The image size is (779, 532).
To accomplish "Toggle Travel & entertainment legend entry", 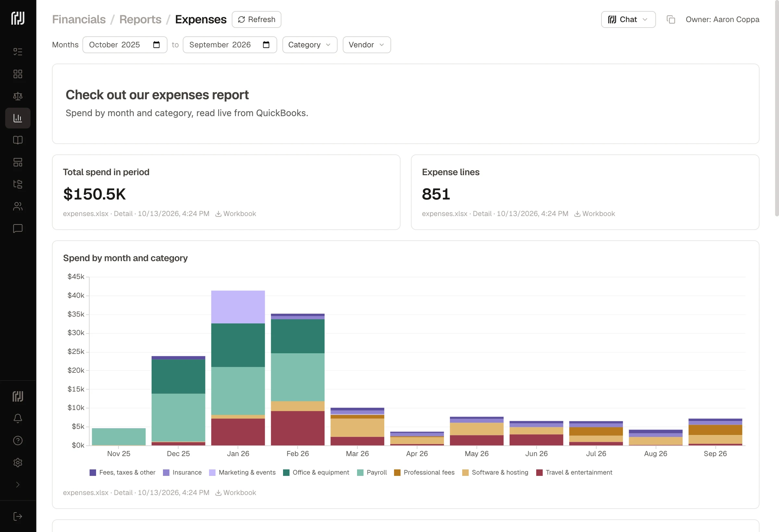I will coord(574,472).
